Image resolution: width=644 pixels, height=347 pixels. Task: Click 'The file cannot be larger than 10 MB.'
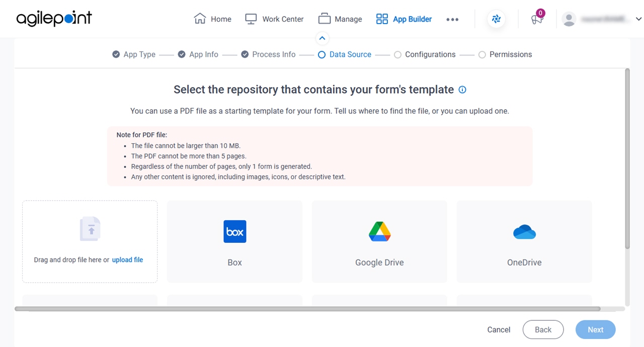tap(186, 146)
